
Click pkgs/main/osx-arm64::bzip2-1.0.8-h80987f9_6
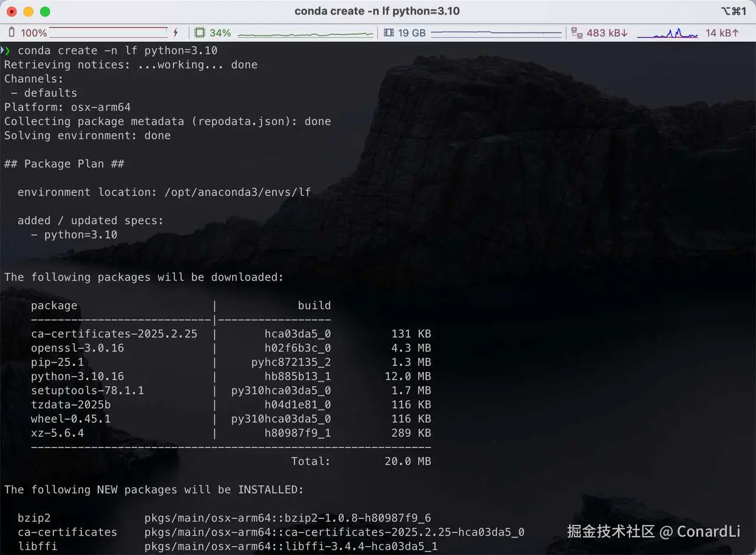point(288,518)
